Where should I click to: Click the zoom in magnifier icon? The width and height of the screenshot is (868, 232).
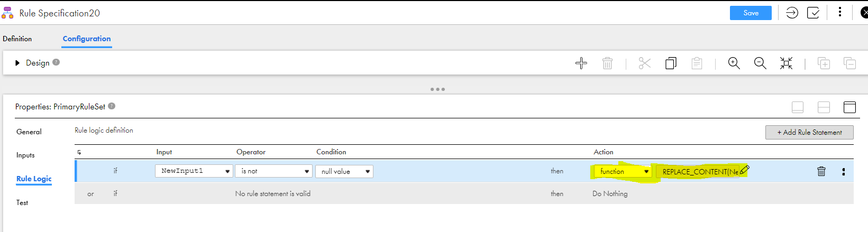tap(734, 63)
